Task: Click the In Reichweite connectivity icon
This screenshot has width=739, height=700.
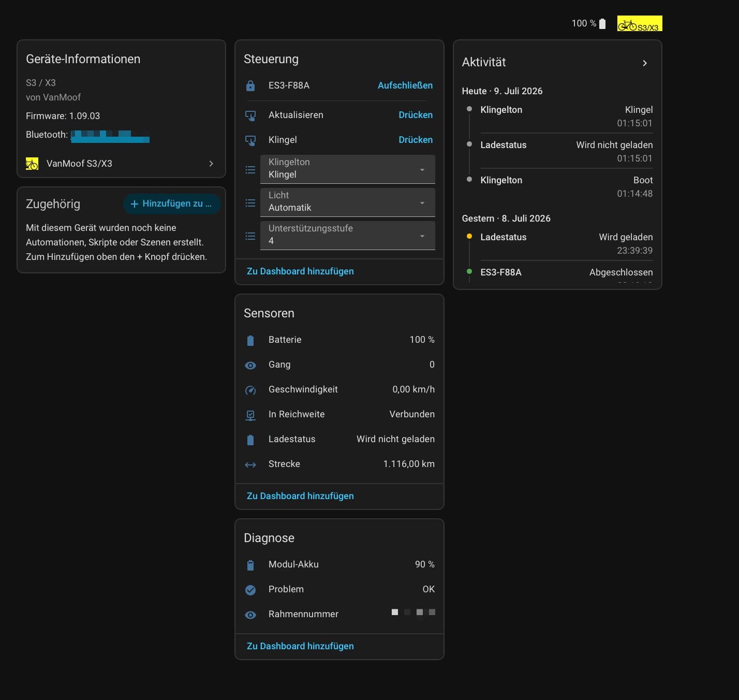Action: click(250, 415)
